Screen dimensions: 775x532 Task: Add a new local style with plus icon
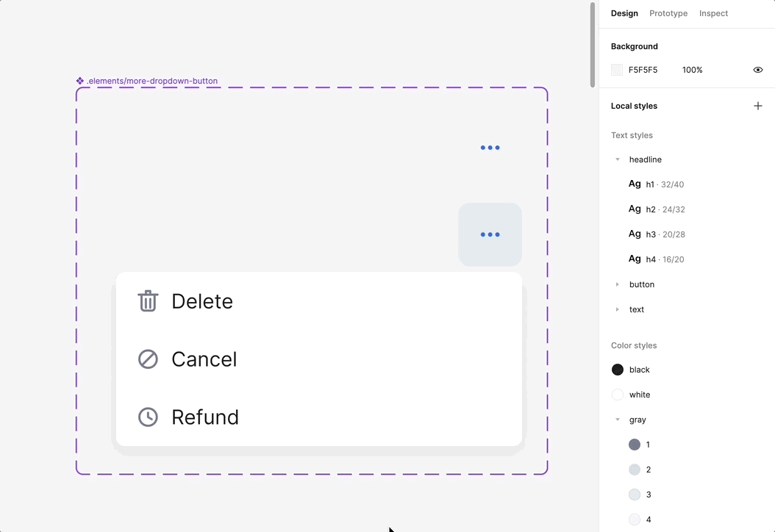757,106
